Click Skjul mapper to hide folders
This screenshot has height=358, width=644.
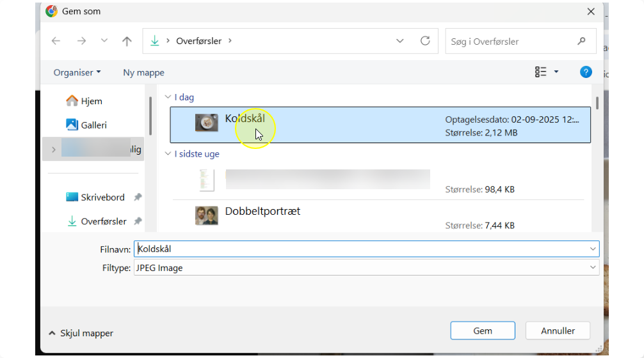click(x=81, y=333)
